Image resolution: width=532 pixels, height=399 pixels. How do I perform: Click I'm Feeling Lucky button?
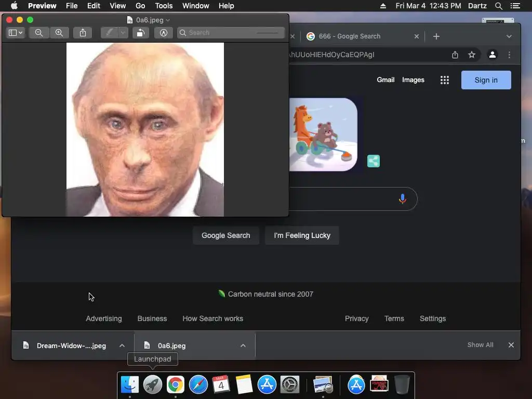point(302,235)
